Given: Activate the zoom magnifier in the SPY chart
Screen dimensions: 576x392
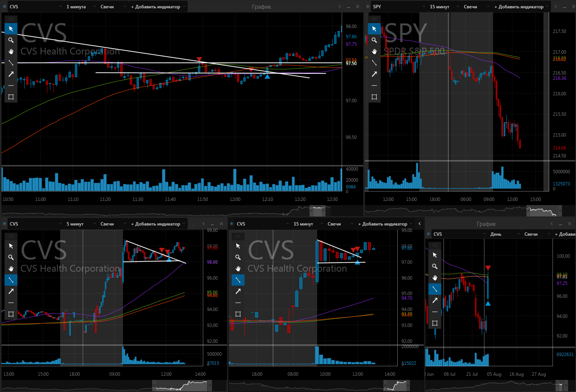Looking at the screenshot, I should [374, 40].
